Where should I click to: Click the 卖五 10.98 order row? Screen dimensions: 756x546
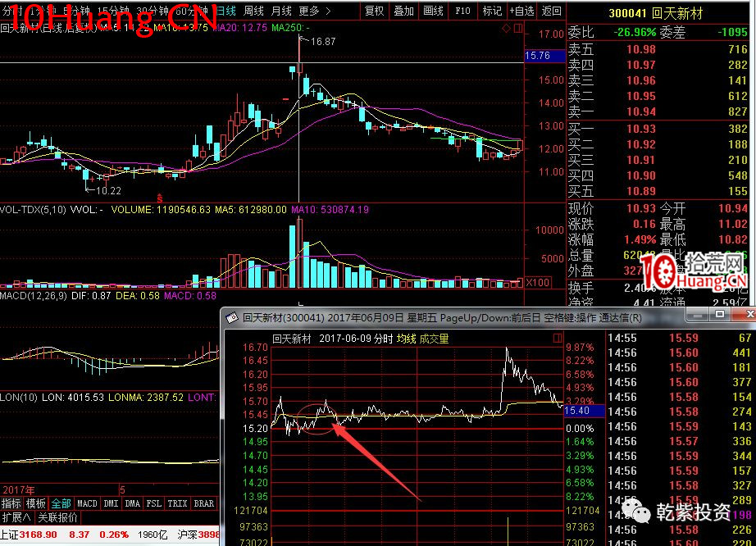pyautogui.click(x=658, y=48)
